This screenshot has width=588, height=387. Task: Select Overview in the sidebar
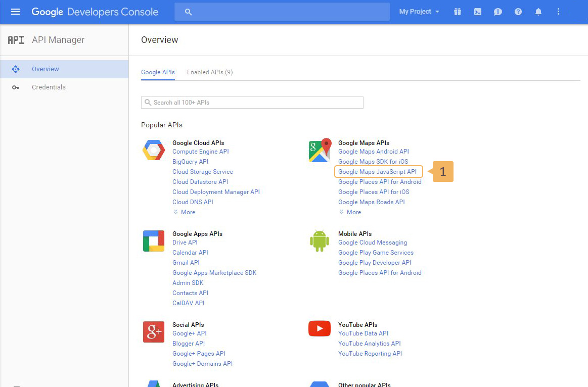click(46, 69)
